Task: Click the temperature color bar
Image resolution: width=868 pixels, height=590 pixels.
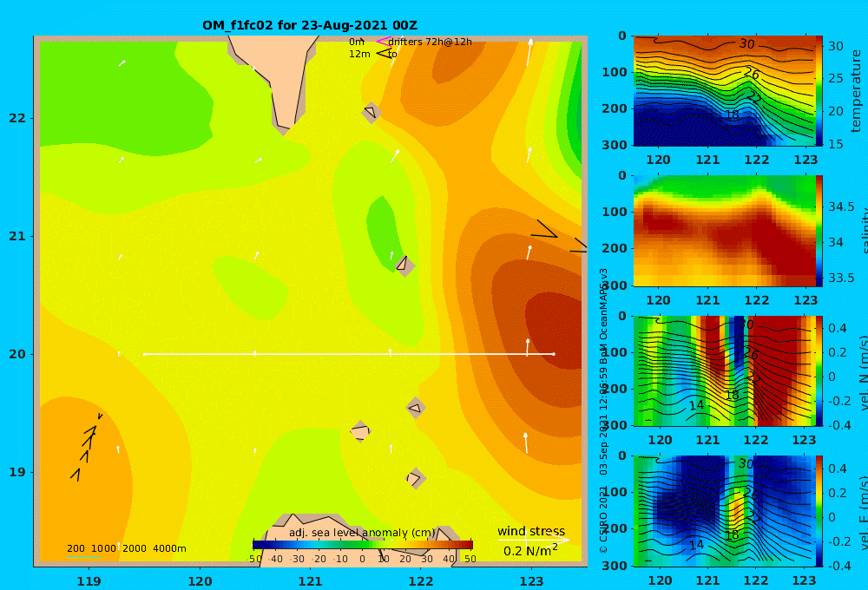Action: tap(819, 91)
